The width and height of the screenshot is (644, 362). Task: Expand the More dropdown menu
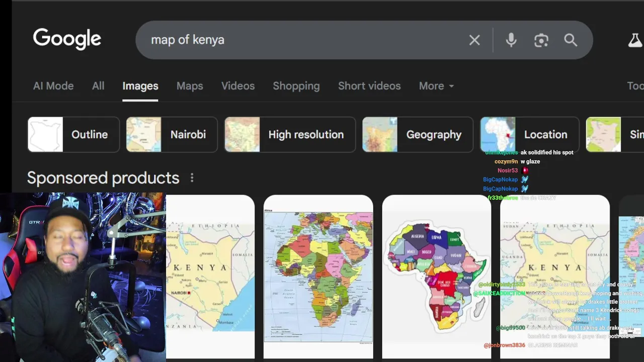(436, 86)
